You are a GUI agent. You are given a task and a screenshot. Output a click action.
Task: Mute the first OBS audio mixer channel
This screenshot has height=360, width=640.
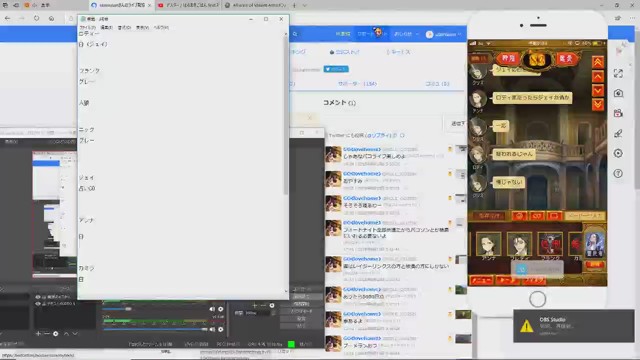click(x=212, y=309)
